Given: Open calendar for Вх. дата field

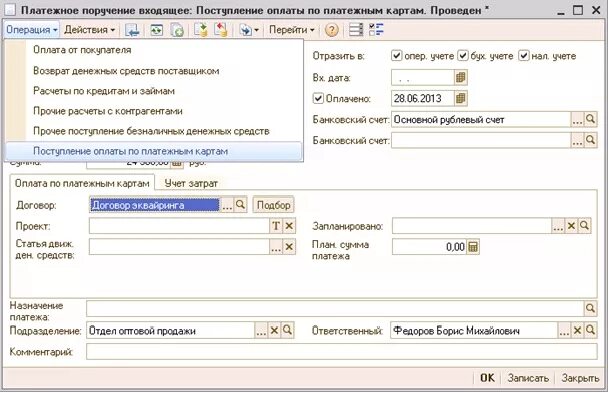Looking at the screenshot, I should click(x=461, y=78).
